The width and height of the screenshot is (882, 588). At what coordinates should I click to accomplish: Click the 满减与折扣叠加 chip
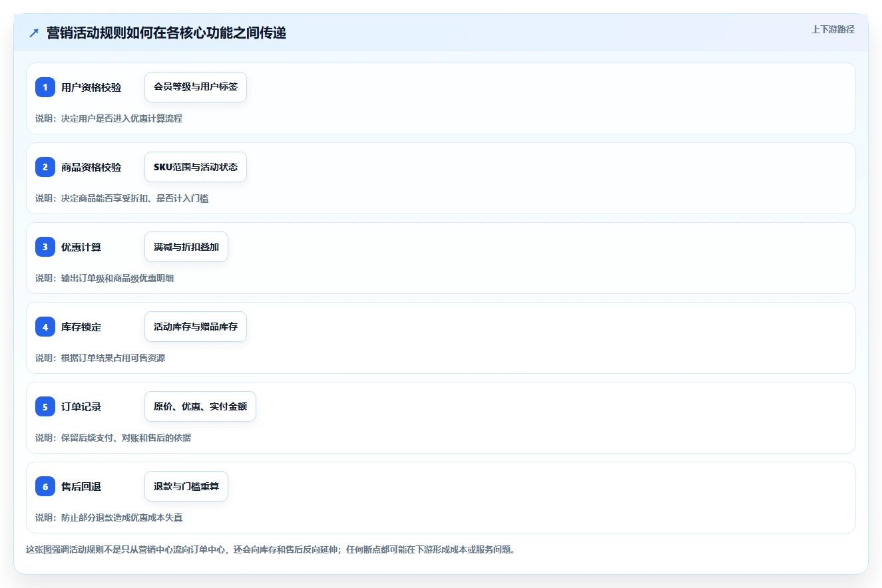(186, 247)
